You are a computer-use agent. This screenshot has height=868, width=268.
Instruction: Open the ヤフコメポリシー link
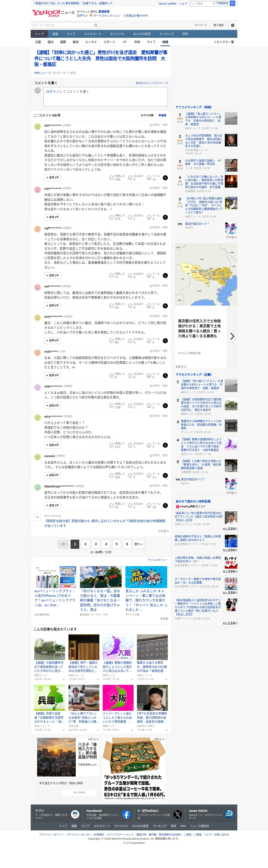pos(158,560)
